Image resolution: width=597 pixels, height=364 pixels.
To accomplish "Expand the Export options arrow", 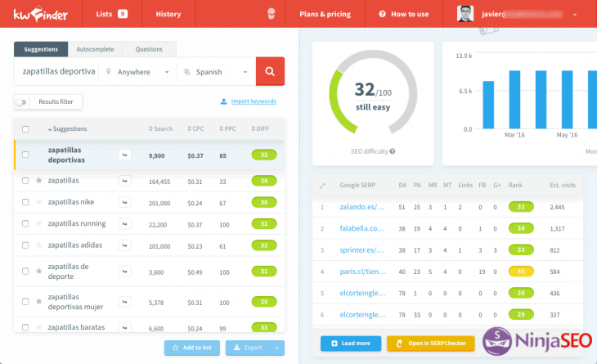I will click(276, 348).
